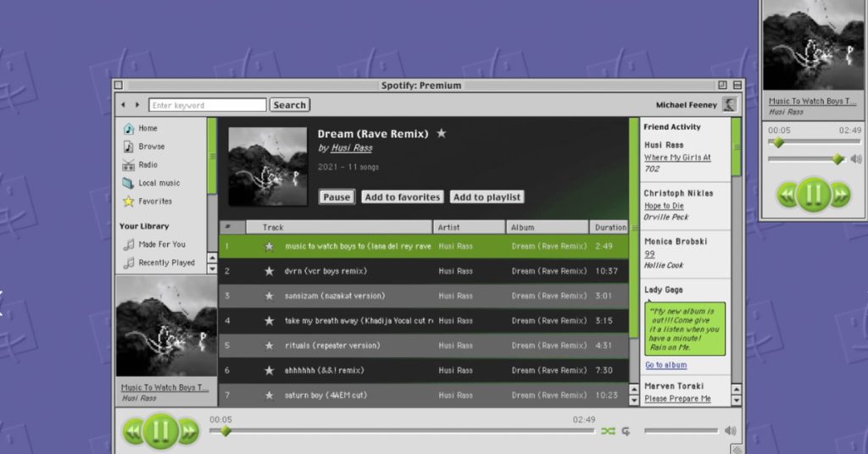Sort by the Artist column header
868x454 pixels.
click(469, 227)
